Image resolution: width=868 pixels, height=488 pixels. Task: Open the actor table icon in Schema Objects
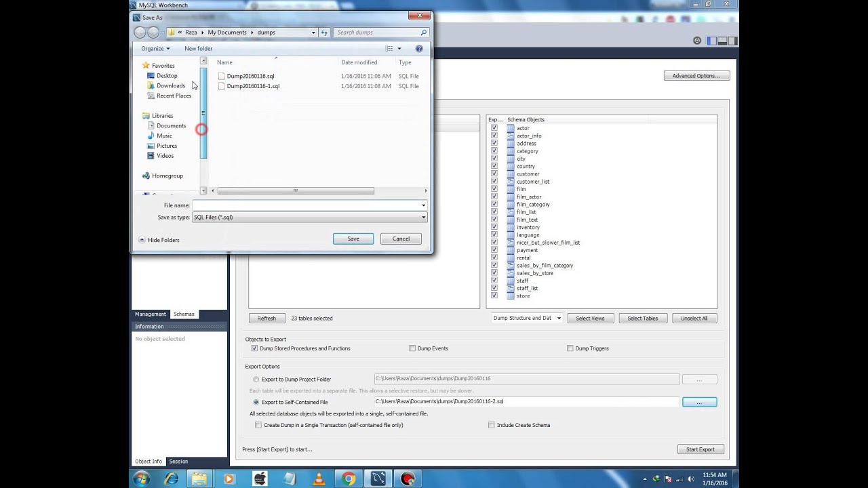coord(511,128)
